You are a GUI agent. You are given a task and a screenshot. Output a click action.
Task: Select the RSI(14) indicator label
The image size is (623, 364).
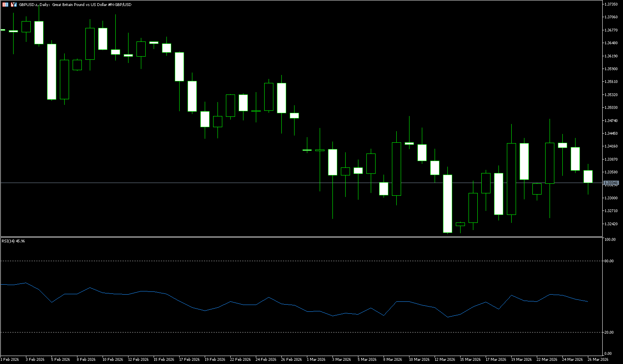[13, 241]
